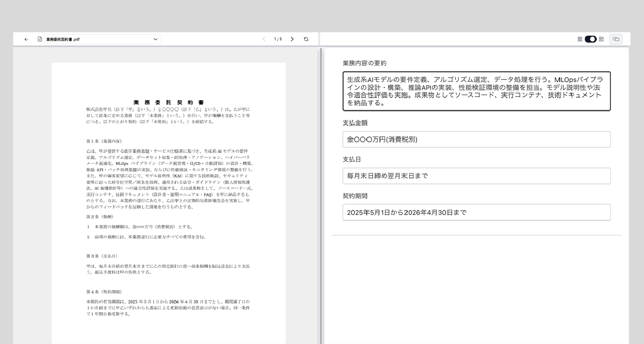Click the refresh document icon
This screenshot has width=644, height=344.
pyautogui.click(x=306, y=39)
